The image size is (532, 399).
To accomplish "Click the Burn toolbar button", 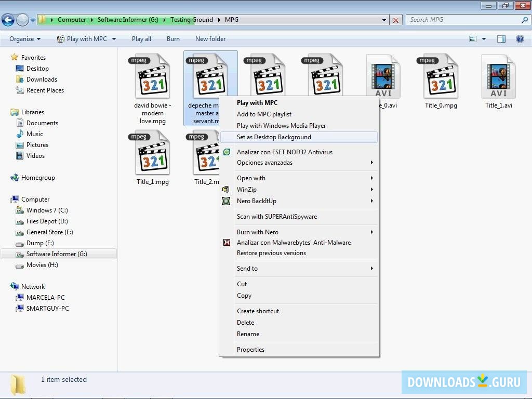I will [173, 39].
